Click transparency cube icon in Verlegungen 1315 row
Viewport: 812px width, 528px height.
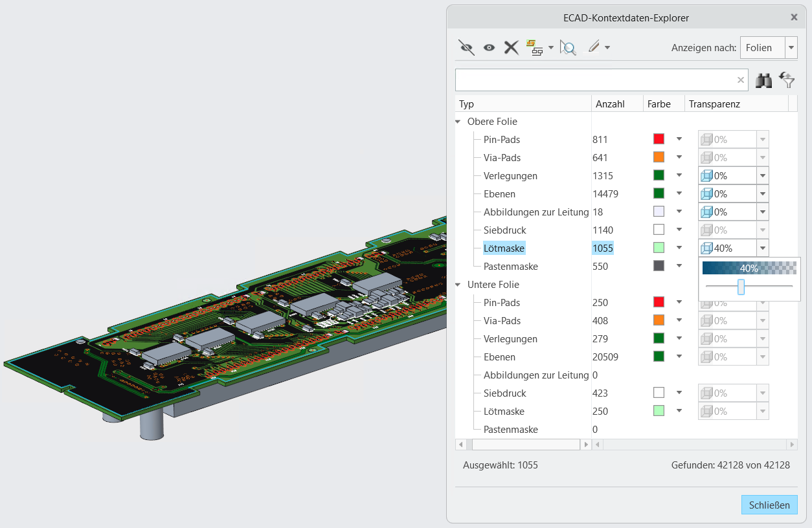point(707,176)
